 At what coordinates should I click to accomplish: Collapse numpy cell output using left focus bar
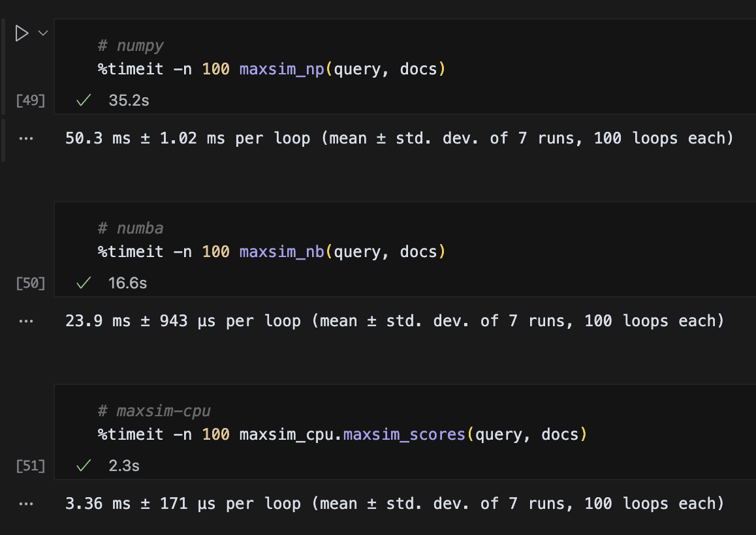tap(5, 139)
